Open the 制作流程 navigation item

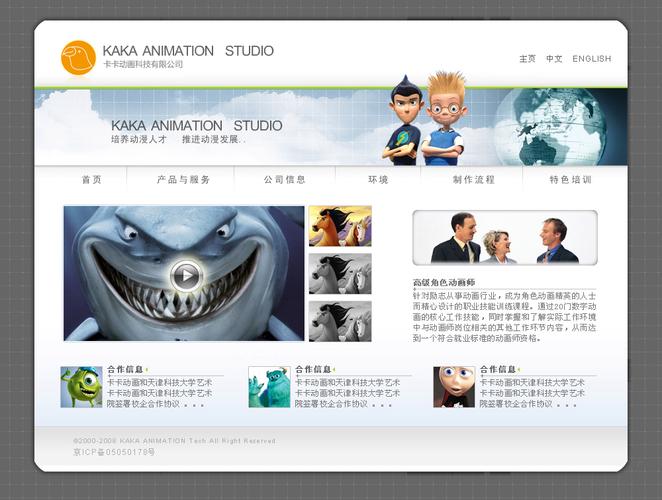click(474, 180)
